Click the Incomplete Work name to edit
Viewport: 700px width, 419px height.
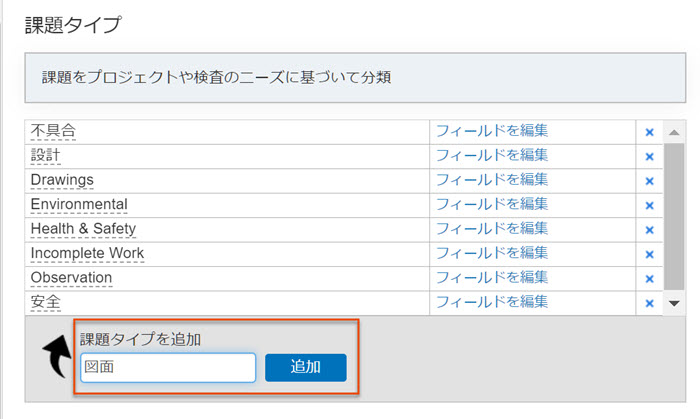[87, 253]
